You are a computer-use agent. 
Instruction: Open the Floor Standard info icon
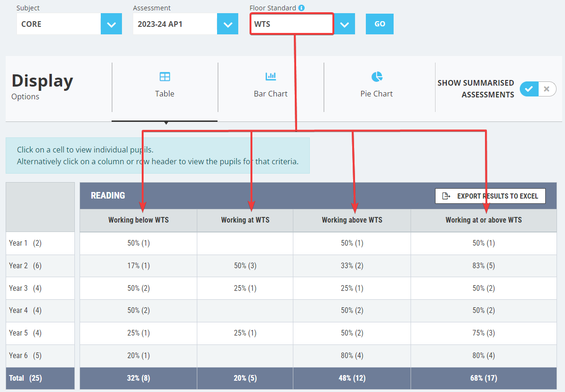(301, 8)
